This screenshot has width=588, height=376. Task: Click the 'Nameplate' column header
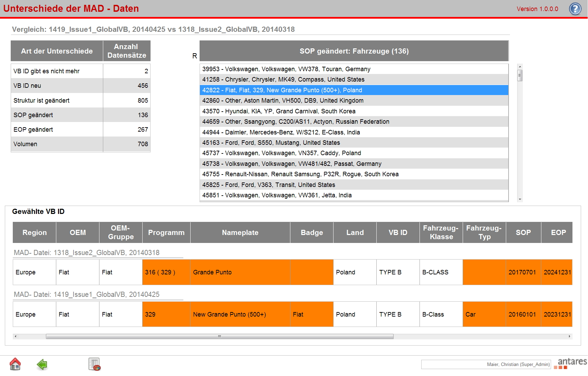click(x=240, y=233)
